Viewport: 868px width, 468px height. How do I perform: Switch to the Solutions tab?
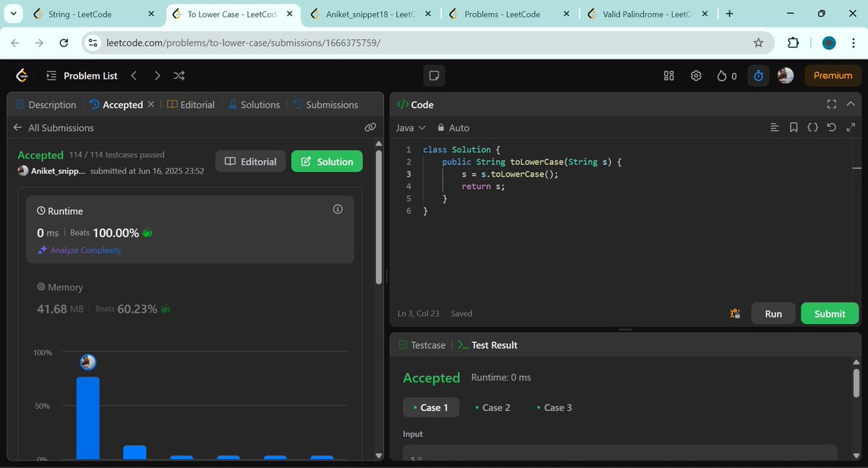[x=255, y=105]
